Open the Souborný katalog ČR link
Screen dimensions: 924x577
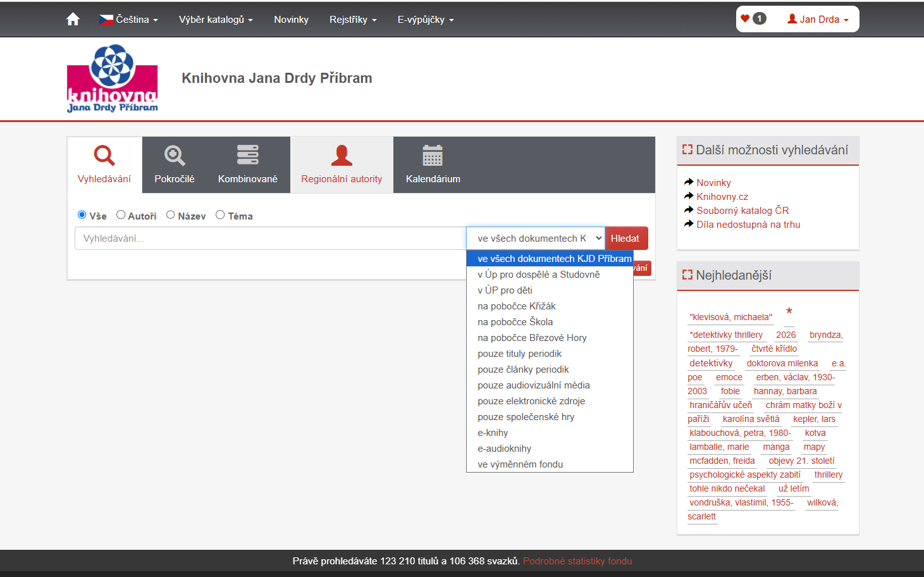pos(742,211)
